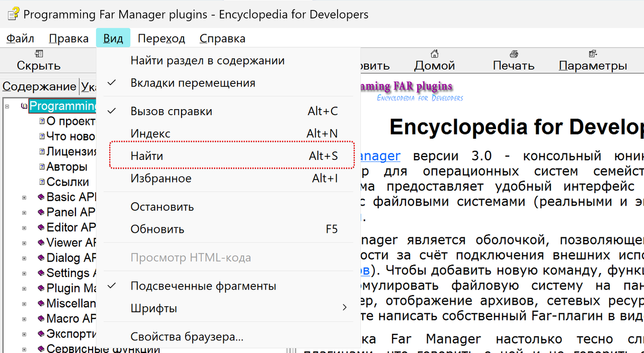Switch to the Содержание tab
Viewport: 644px width, 353px height.
point(39,86)
